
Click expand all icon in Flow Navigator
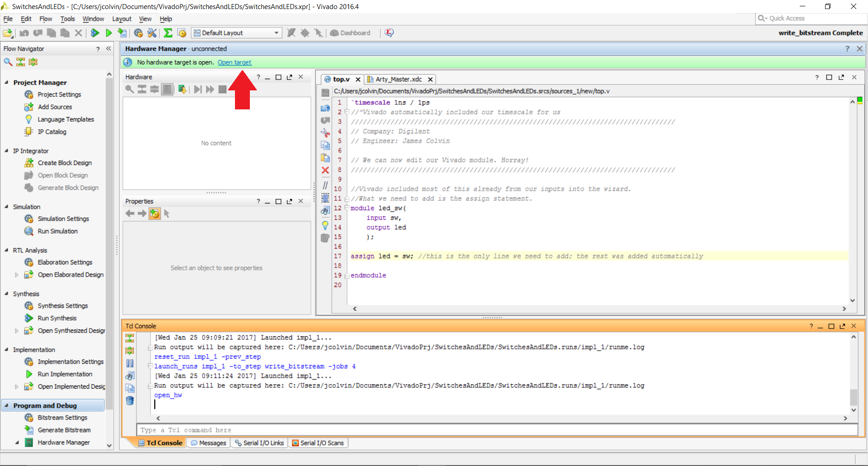33,62
